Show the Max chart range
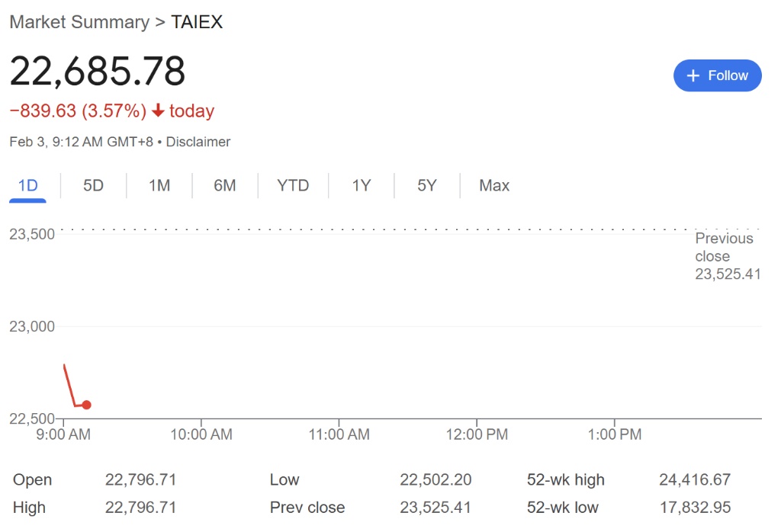The width and height of the screenshot is (781, 532). [494, 186]
